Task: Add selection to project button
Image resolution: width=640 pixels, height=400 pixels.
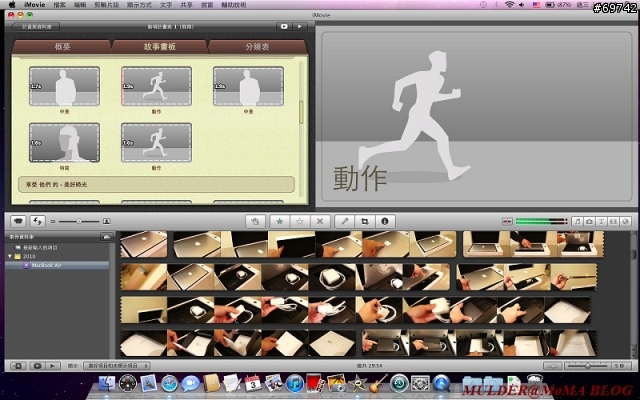Action: point(255,221)
